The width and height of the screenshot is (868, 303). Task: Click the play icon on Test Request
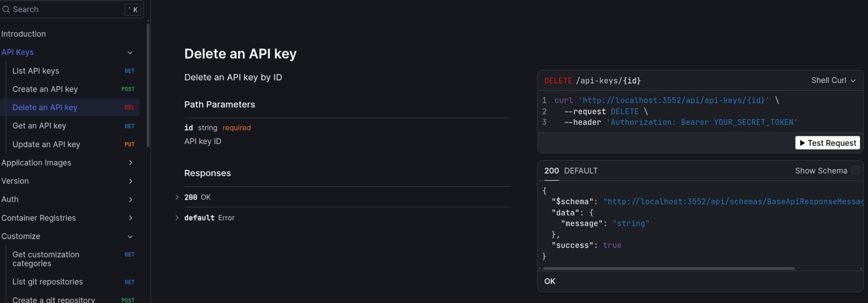pos(802,143)
